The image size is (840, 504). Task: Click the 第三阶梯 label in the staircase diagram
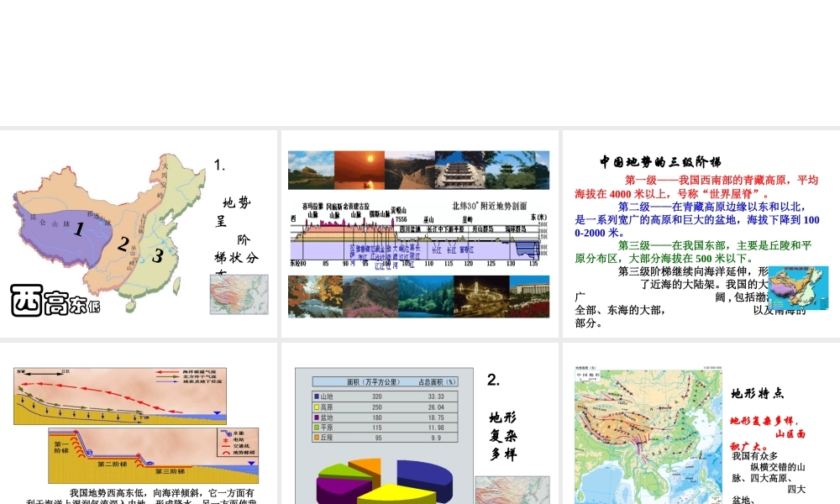[170, 471]
